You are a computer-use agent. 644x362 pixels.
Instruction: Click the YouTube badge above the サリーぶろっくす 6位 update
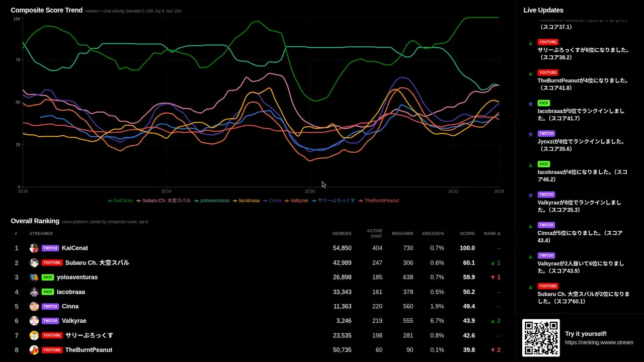548,42
